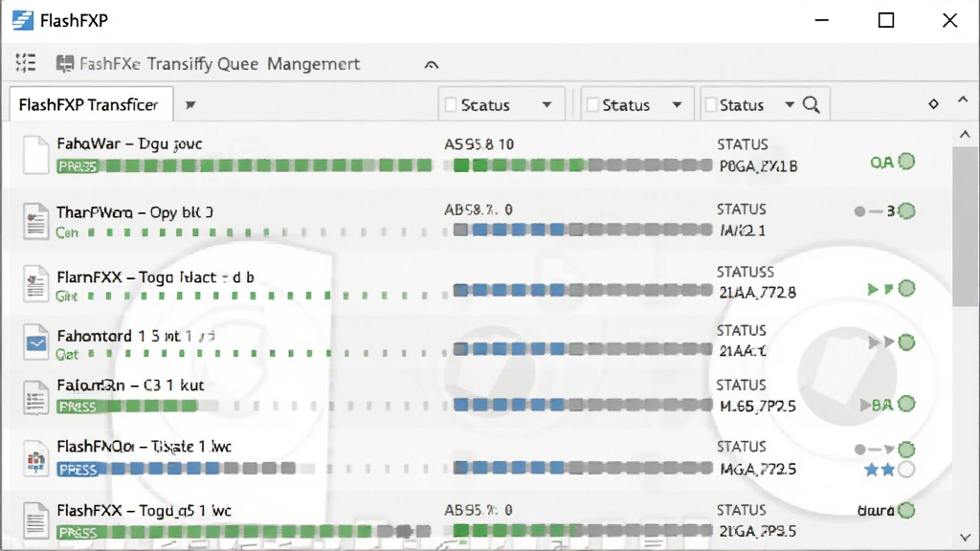Select the FlashFNQor – Tisate 1 lwc title
Image resolution: width=980 pixels, height=551 pixels.
[x=145, y=447]
